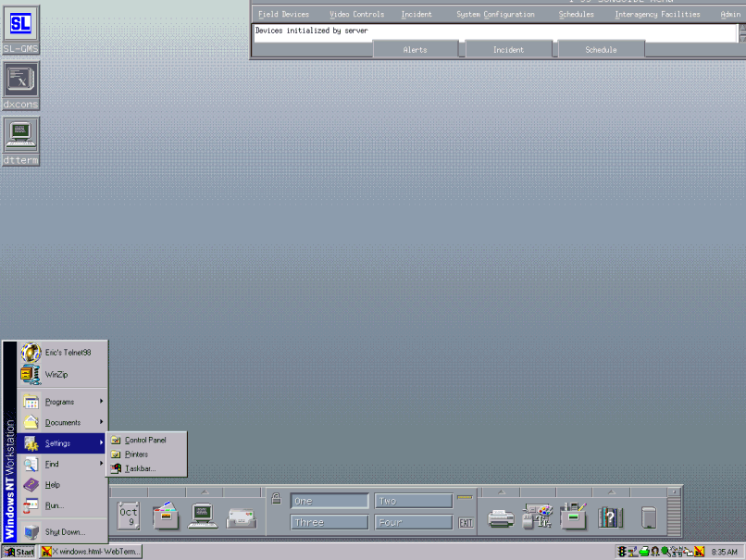Click the printer icon in the panel

coord(501,517)
